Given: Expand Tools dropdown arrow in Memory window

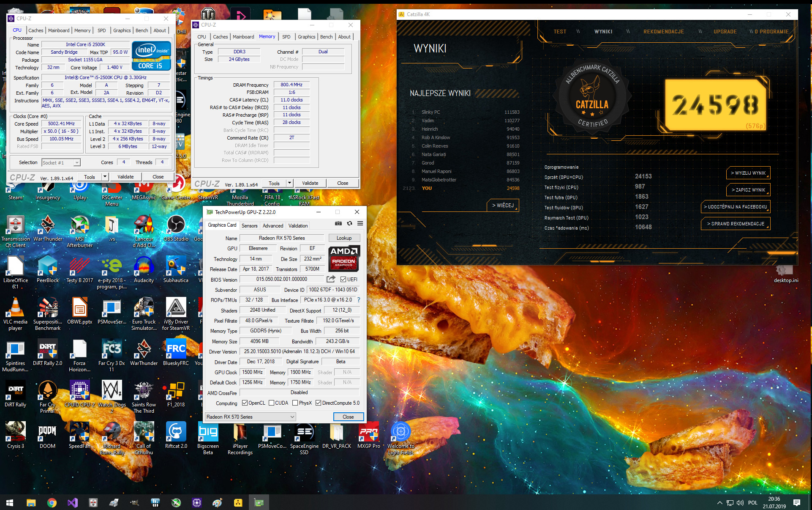Looking at the screenshot, I should point(289,183).
